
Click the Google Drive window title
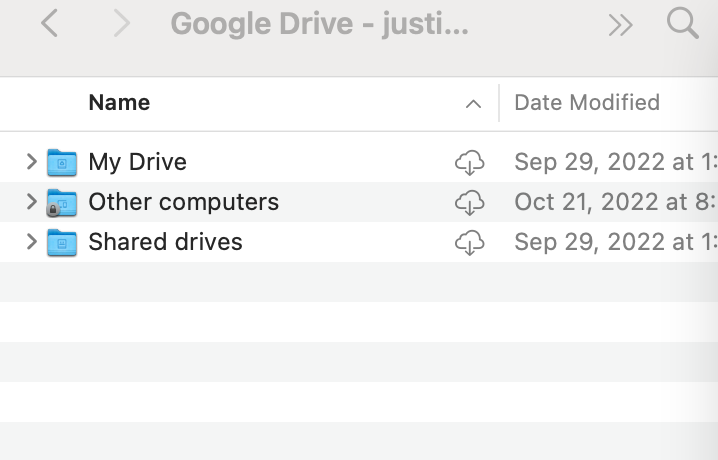click(x=319, y=24)
